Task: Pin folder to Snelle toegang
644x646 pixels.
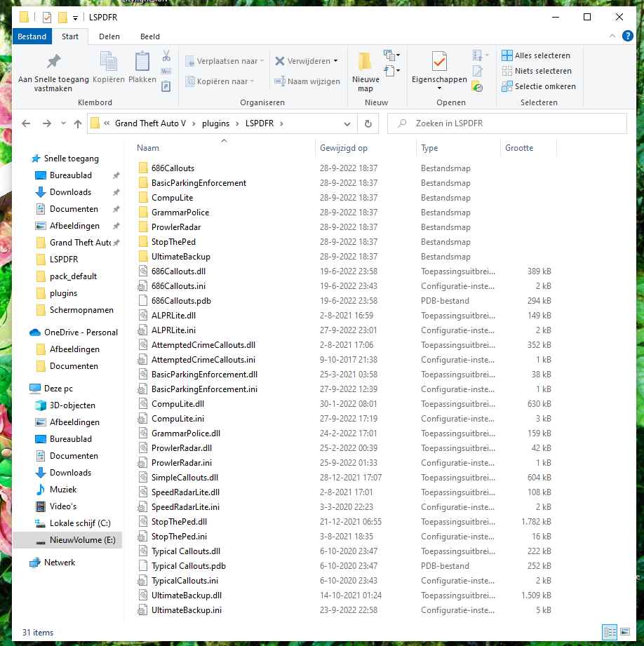Action: tap(53, 72)
